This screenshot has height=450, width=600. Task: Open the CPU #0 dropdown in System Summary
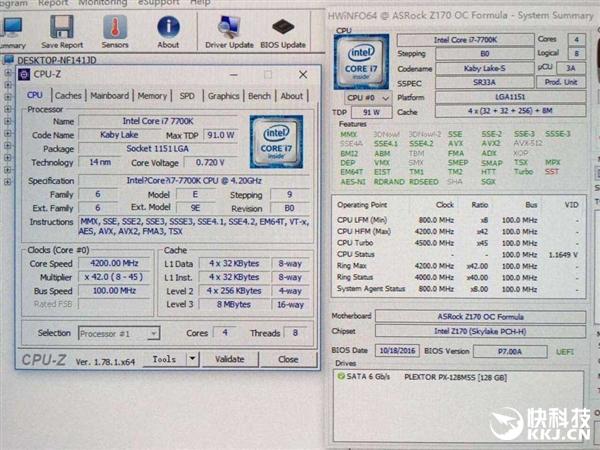[x=368, y=98]
